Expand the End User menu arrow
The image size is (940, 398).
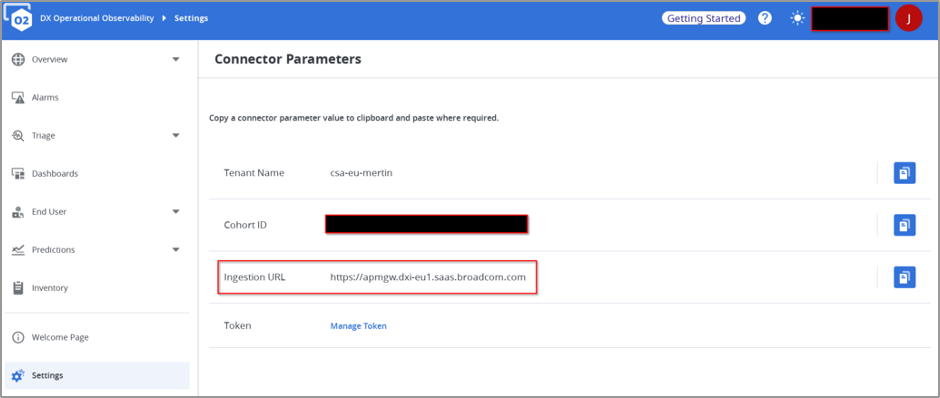(176, 212)
